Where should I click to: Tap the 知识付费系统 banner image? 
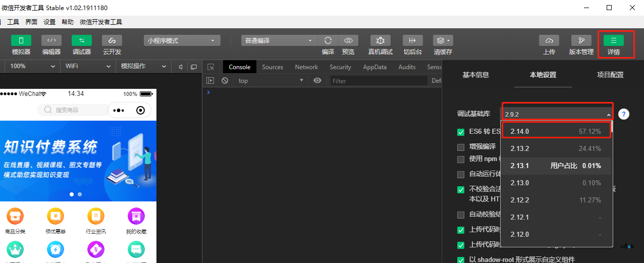tap(78, 161)
